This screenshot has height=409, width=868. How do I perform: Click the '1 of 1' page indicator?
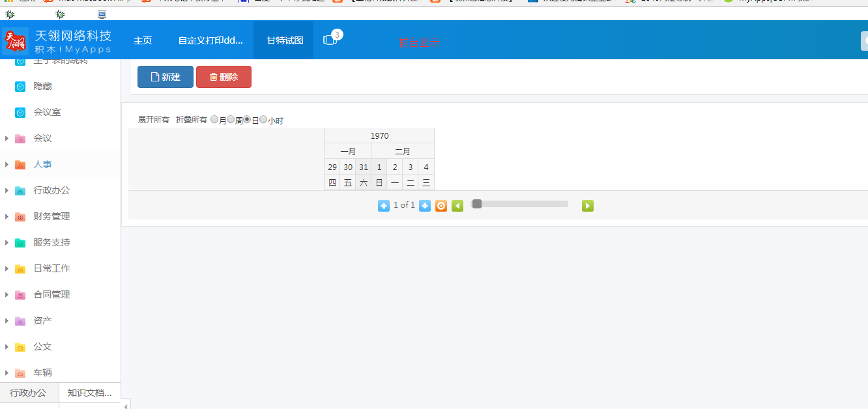tap(404, 205)
